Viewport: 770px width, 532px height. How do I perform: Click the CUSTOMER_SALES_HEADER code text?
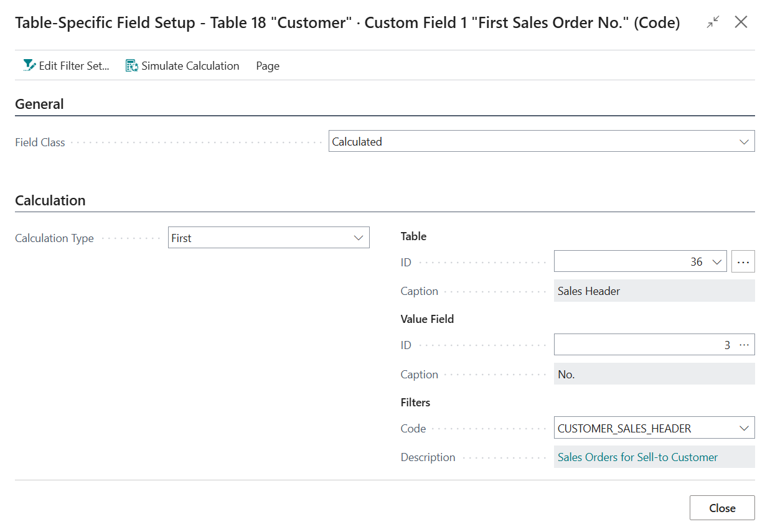pyautogui.click(x=624, y=428)
